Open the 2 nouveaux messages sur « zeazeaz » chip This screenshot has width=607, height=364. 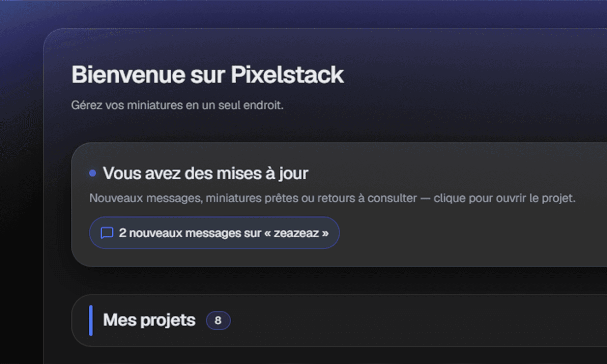pos(214,233)
